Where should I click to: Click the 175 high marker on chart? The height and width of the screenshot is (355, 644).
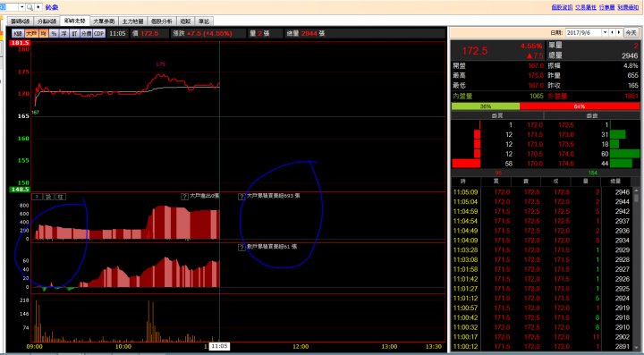pyautogui.click(x=161, y=64)
